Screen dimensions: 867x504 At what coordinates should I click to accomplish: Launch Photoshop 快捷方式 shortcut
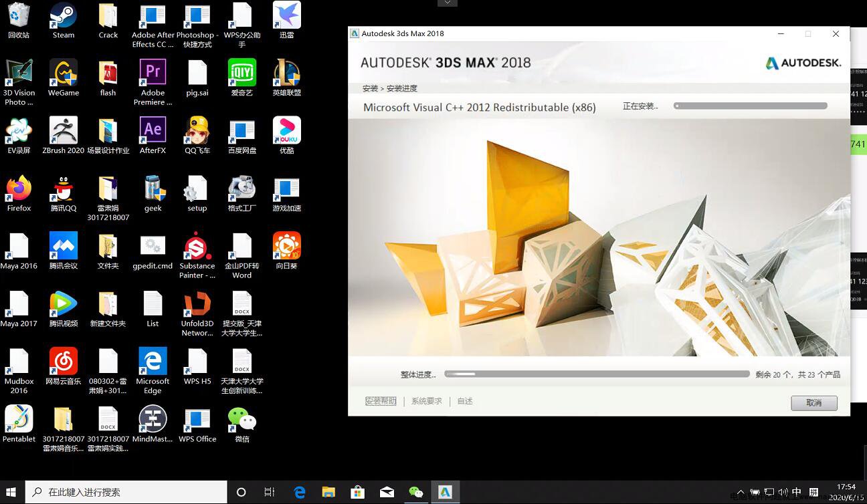click(197, 25)
